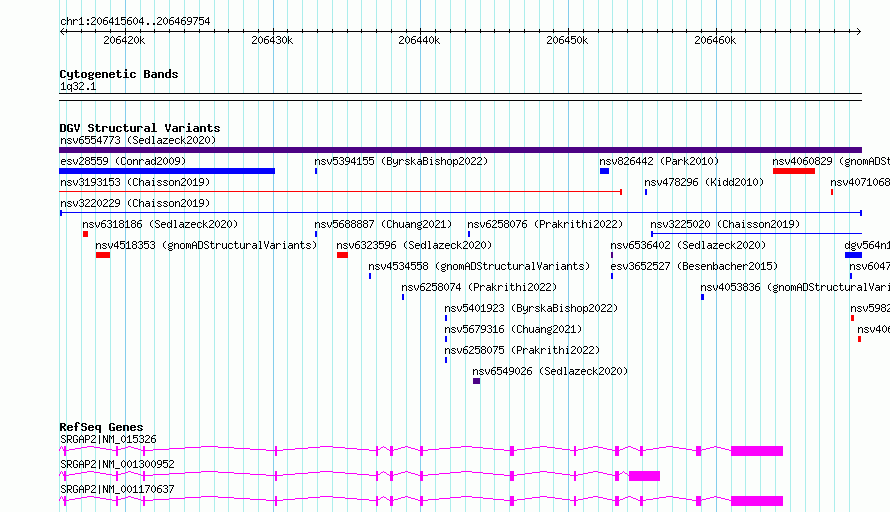Click the esv28559 (Conrad2009) label
This screenshot has height=512, width=890.
123,161
